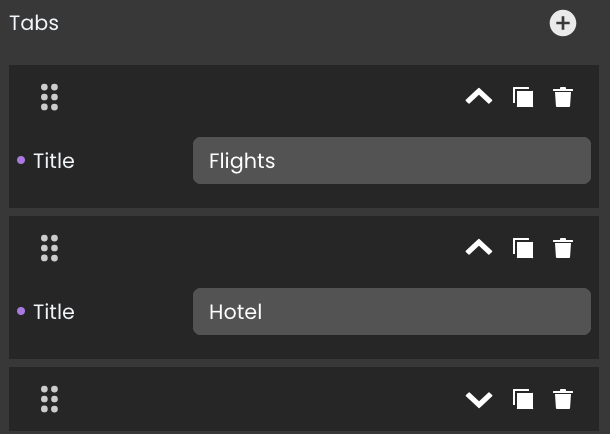This screenshot has width=610, height=434.
Task: Grab the third item's drag handle
Action: (x=49, y=399)
